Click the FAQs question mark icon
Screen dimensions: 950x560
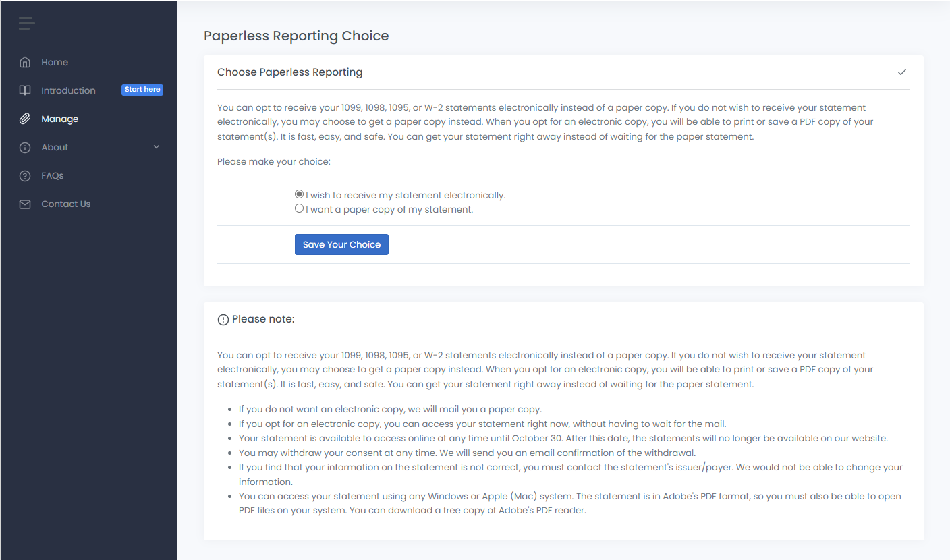point(25,175)
